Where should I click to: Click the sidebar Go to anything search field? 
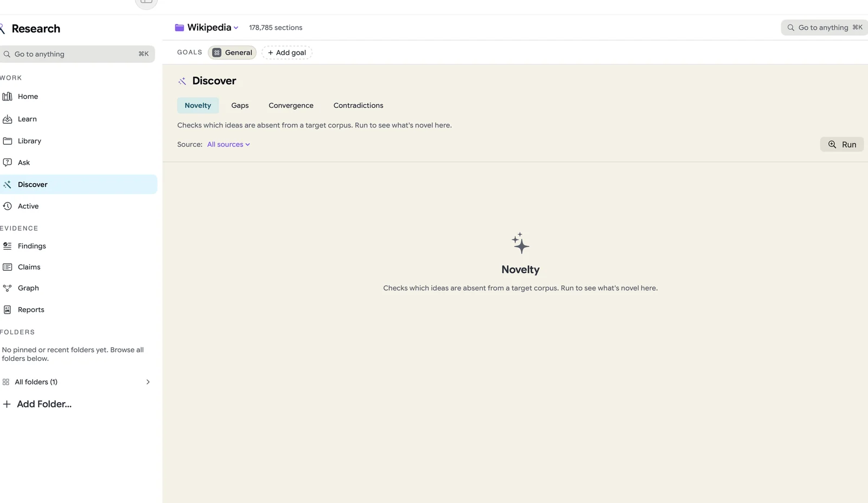(x=76, y=54)
